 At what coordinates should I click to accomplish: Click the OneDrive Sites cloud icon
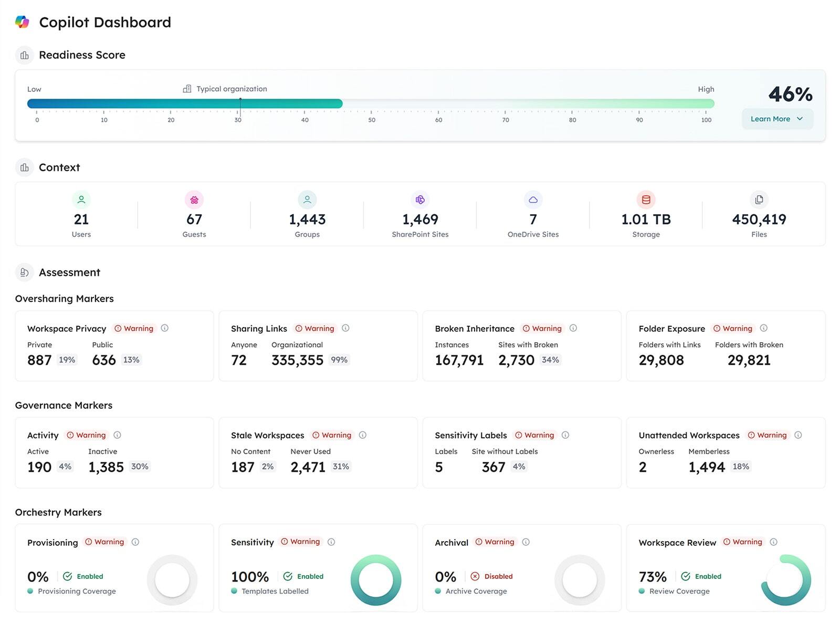[x=533, y=199]
